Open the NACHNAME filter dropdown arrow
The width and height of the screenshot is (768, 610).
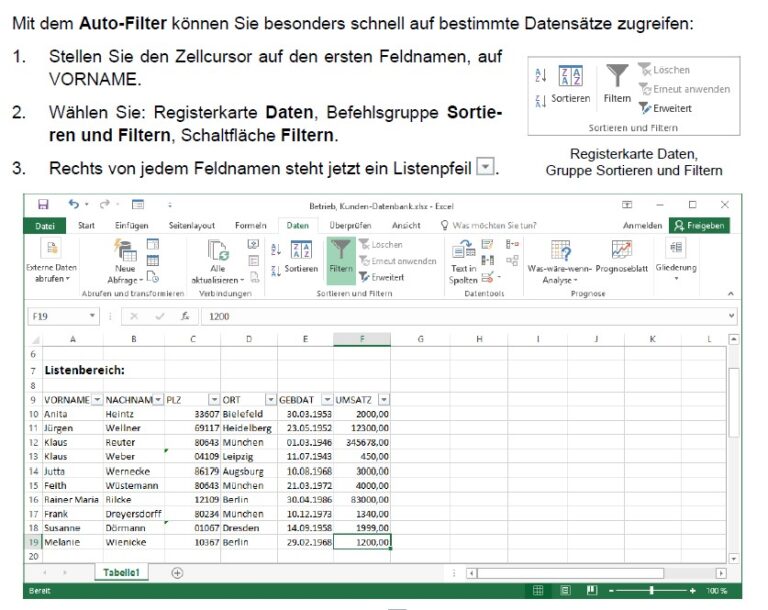click(158, 400)
